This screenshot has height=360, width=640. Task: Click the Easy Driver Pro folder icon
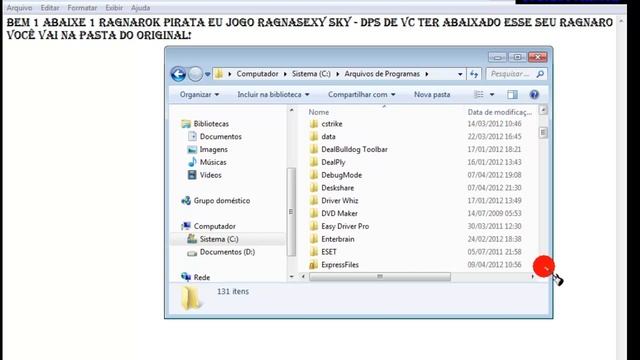(313, 226)
